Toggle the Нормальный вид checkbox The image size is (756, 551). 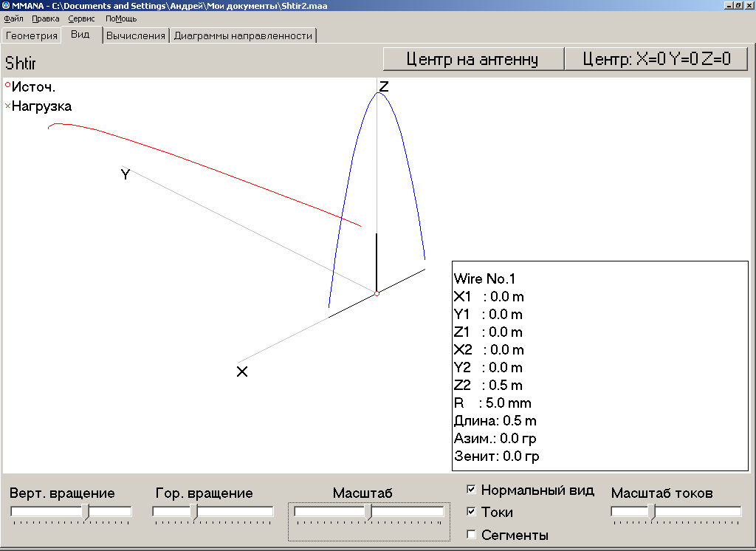pyautogui.click(x=472, y=489)
